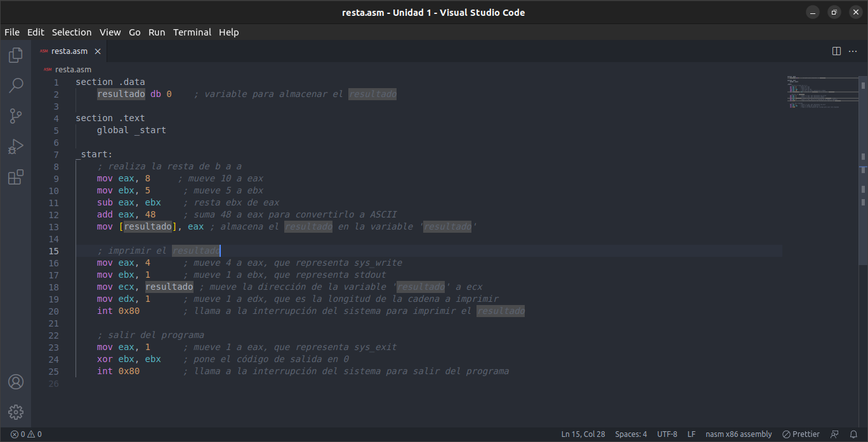Open the Extensions view icon
The height and width of the screenshot is (442, 868).
(16, 177)
